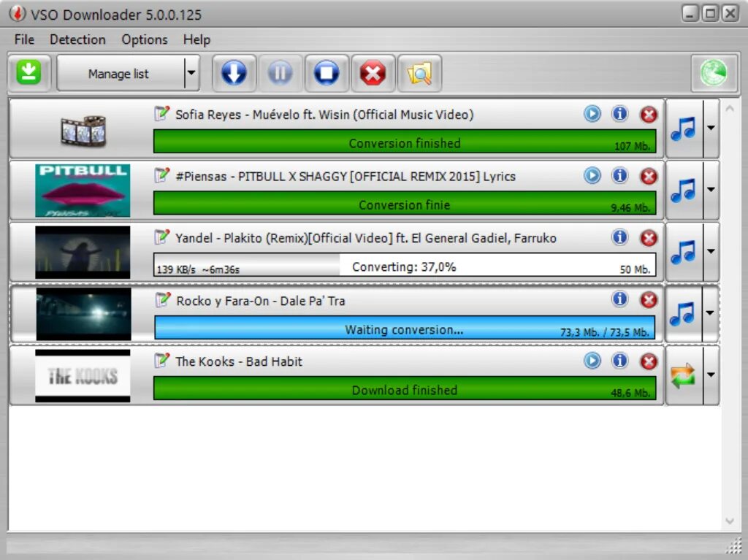Viewport: 748px width, 560px height.
Task: Click the Download finished progress bar
Action: [405, 388]
